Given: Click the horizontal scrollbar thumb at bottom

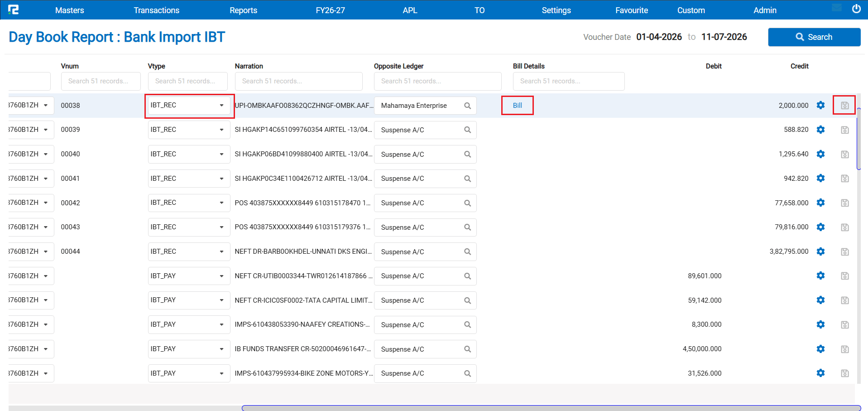Looking at the screenshot, I should 551,408.
